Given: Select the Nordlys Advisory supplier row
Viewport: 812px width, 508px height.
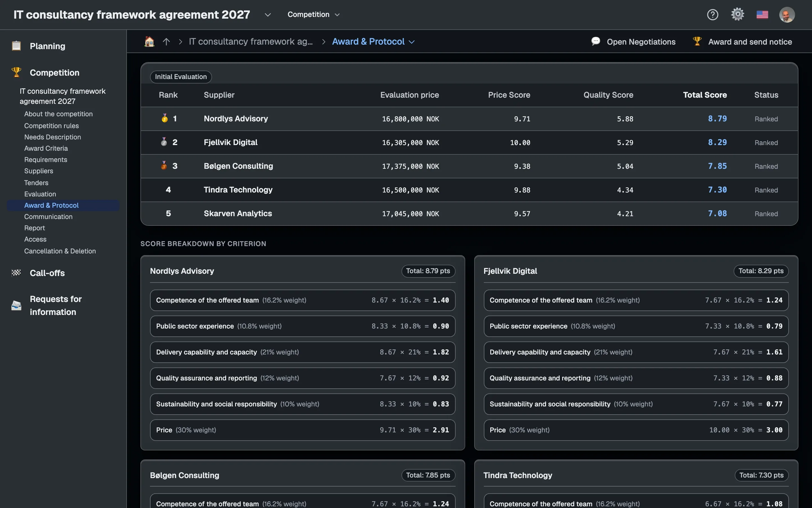Looking at the screenshot, I should pos(469,119).
